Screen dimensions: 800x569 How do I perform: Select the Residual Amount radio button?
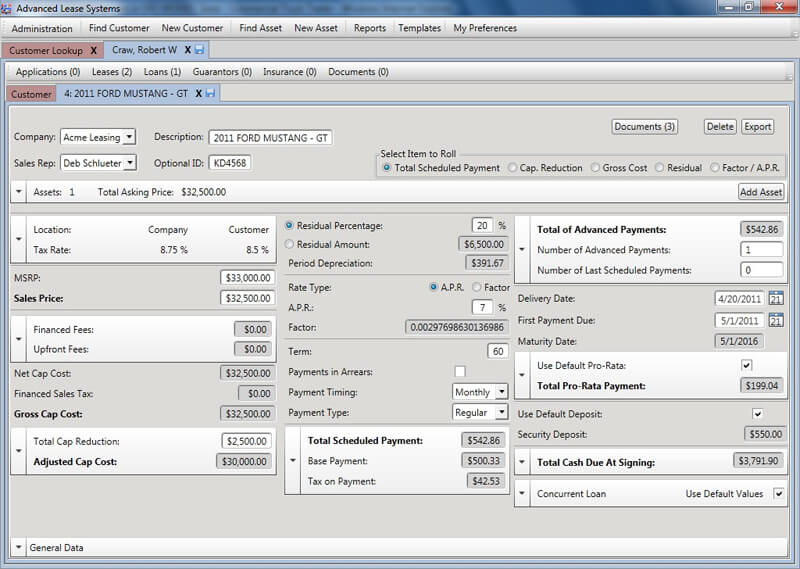click(290, 244)
